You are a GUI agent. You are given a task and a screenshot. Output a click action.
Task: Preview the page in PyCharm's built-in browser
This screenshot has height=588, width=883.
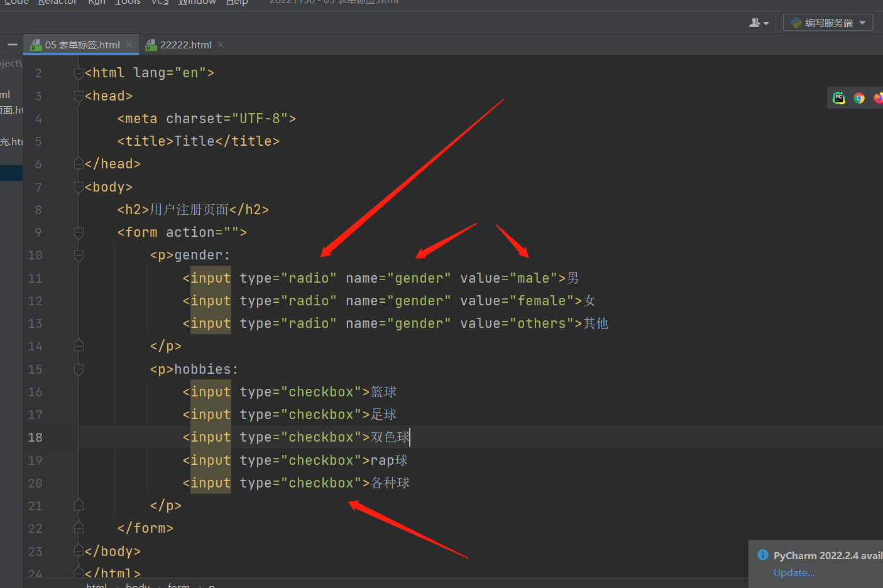tap(839, 97)
